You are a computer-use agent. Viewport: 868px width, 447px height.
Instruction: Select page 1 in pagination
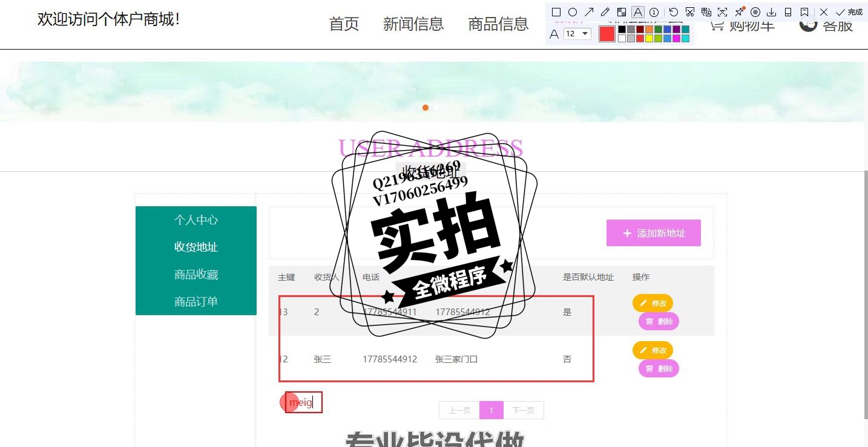(x=492, y=410)
